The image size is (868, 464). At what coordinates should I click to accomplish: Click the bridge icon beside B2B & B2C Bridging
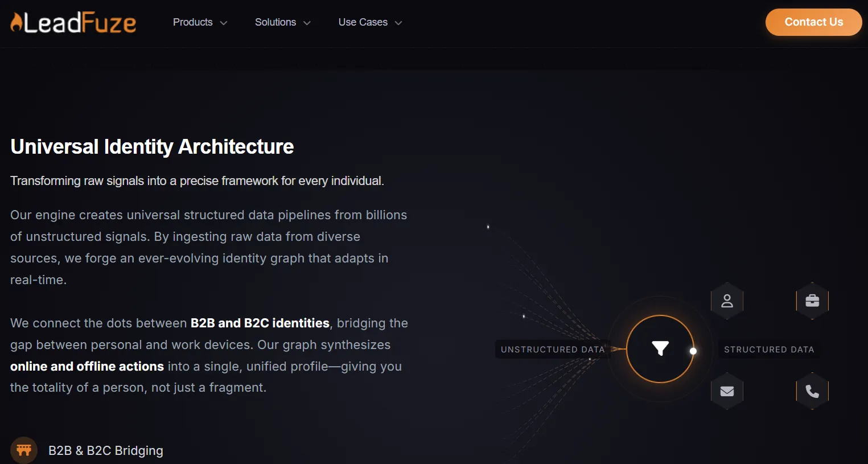coord(23,449)
